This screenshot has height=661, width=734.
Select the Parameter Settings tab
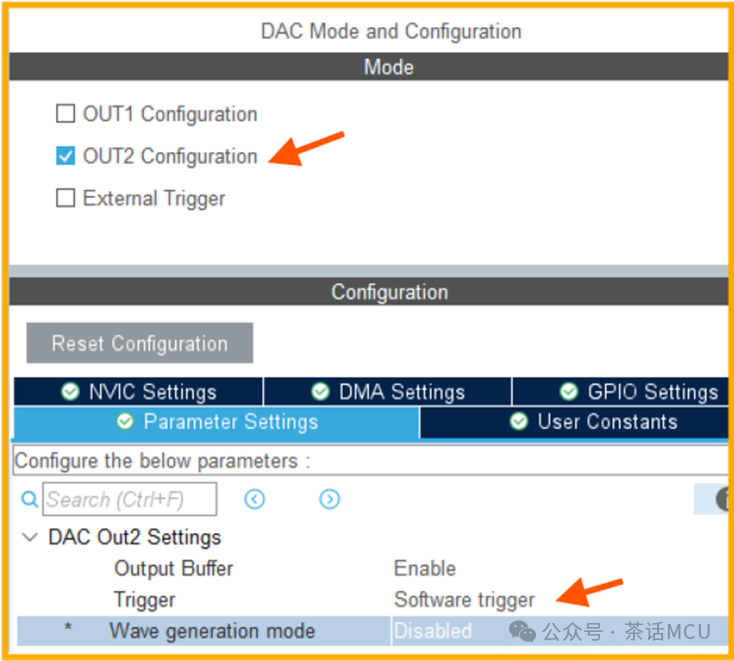[x=216, y=422]
